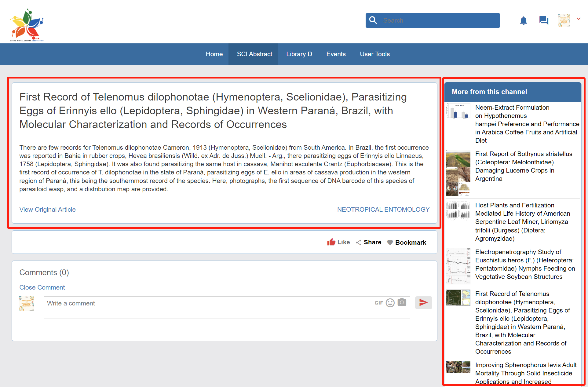Screen dimensions: 588x387
Task: Go to the Home menu item
Action: pyautogui.click(x=214, y=54)
